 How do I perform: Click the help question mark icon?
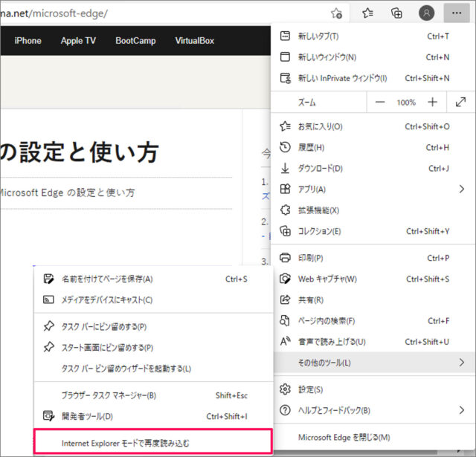click(x=285, y=410)
